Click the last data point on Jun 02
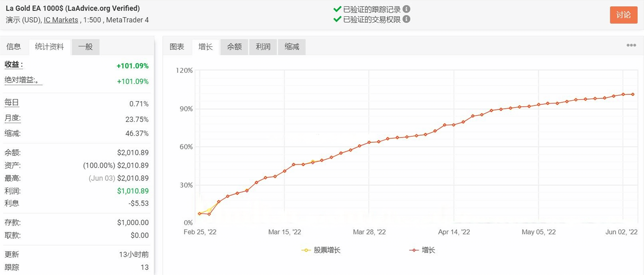644x275 pixels. click(x=633, y=94)
